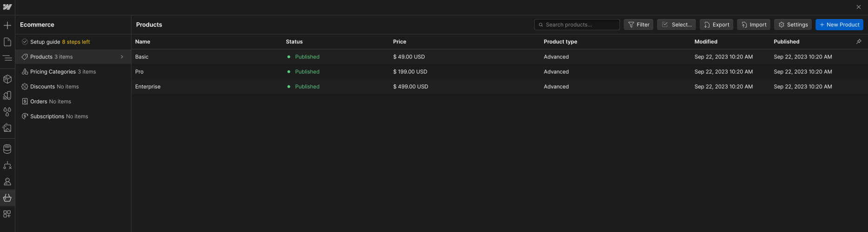The width and height of the screenshot is (868, 232).
Task: Sort by the Price column header
Action: [400, 42]
